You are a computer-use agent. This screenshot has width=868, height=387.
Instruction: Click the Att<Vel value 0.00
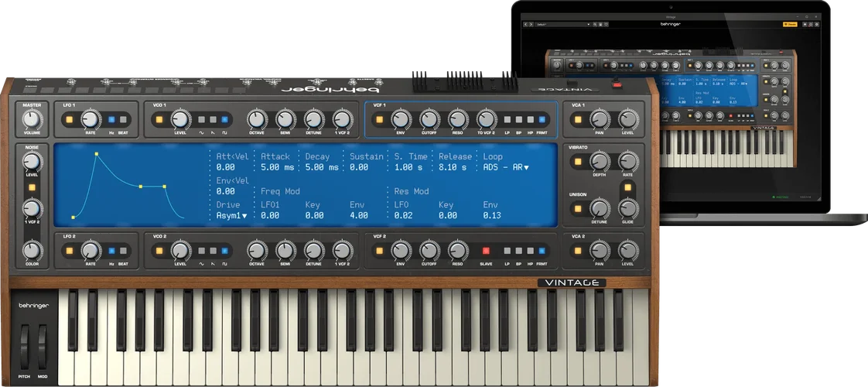[225, 167]
